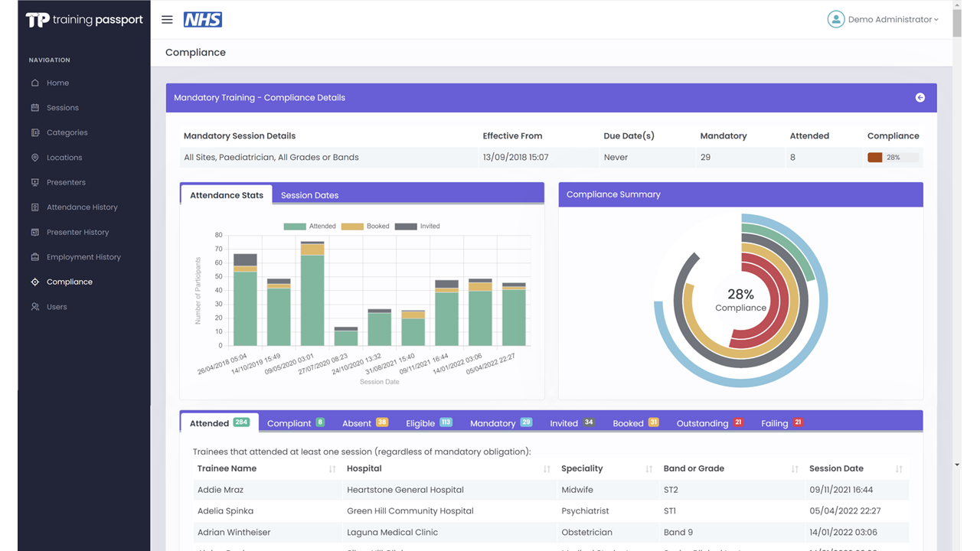Toggle the Attended legend item in the chart
Viewport: 980px width, 551px height.
click(309, 227)
